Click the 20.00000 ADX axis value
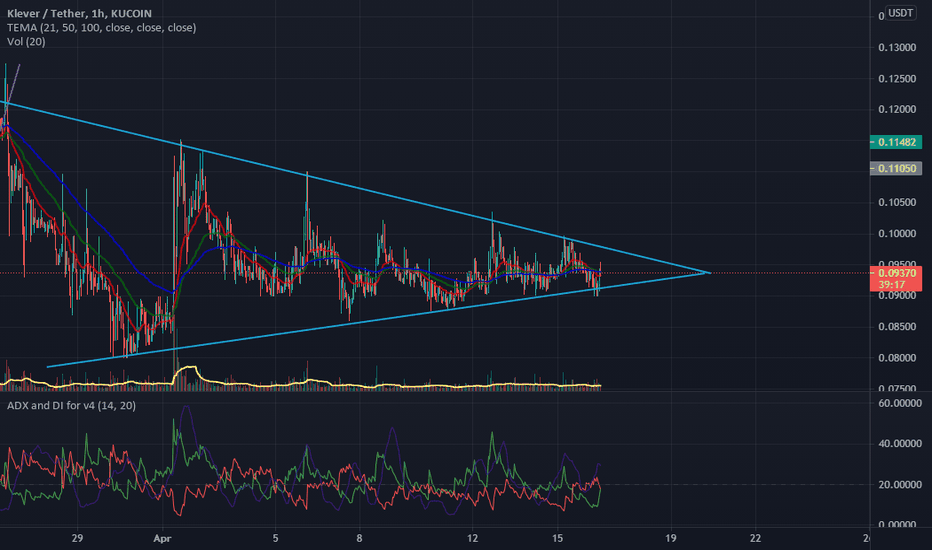 pyautogui.click(x=900, y=485)
